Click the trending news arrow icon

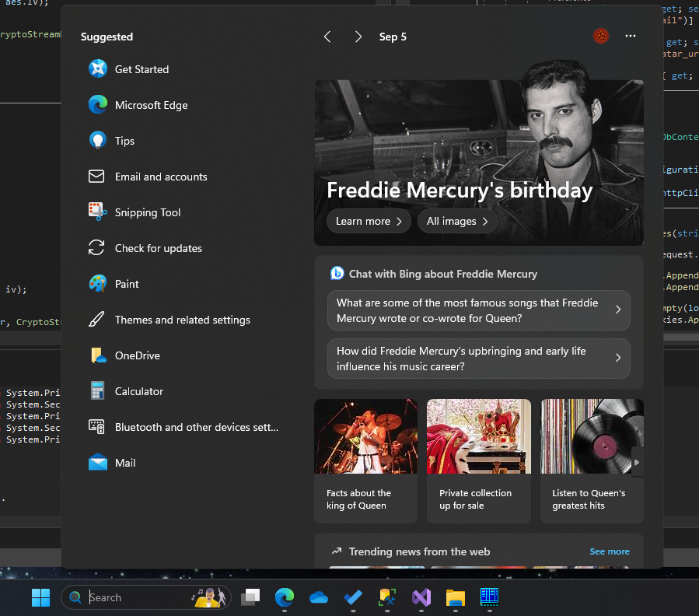click(337, 551)
